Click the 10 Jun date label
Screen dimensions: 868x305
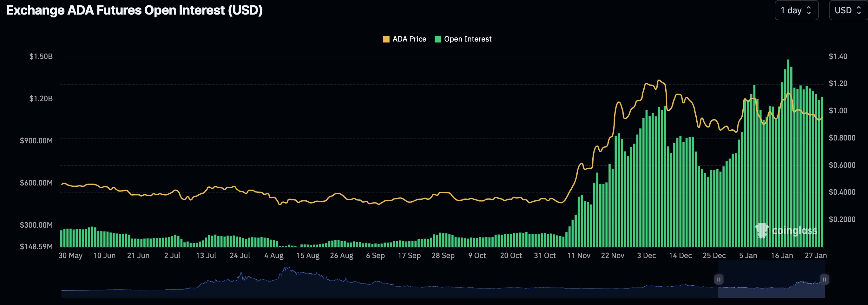tap(104, 256)
